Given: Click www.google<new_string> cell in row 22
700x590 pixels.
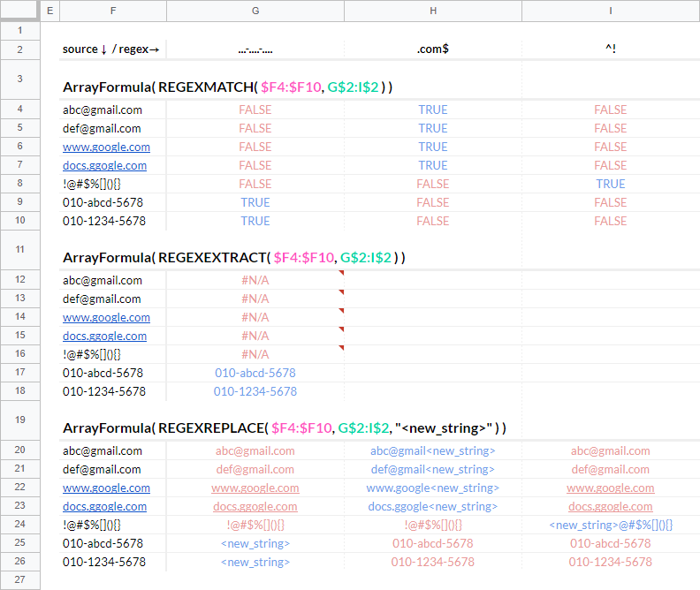Looking at the screenshot, I should 433,488.
